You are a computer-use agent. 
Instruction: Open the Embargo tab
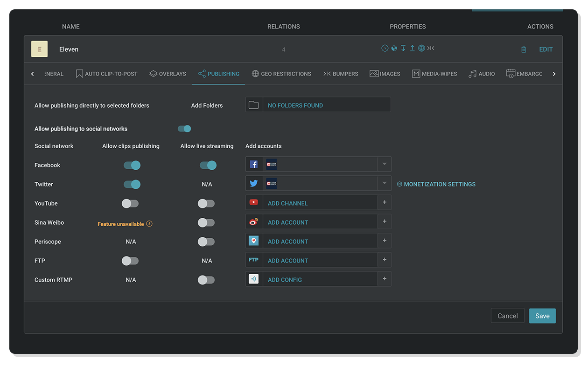(524, 74)
